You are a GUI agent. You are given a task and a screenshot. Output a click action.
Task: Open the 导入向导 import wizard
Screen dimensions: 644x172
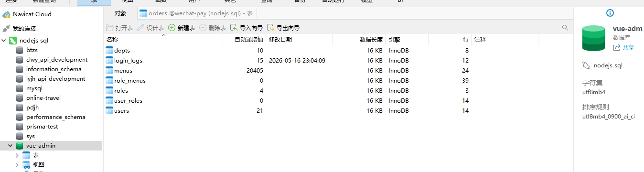247,28
